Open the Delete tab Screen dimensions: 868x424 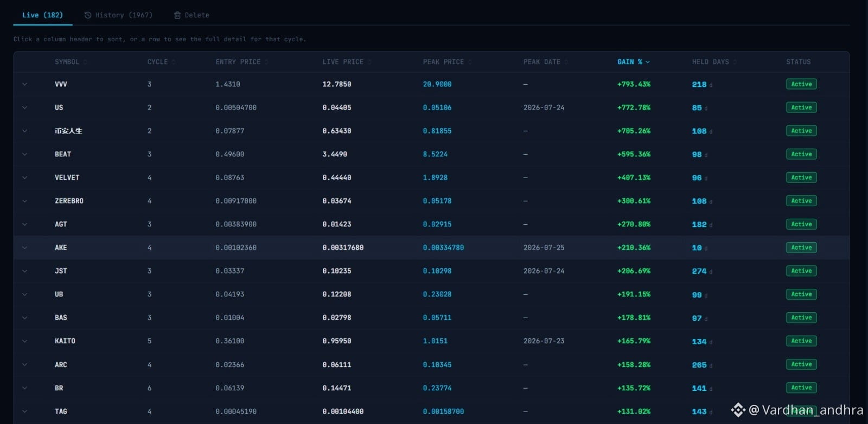pyautogui.click(x=192, y=15)
